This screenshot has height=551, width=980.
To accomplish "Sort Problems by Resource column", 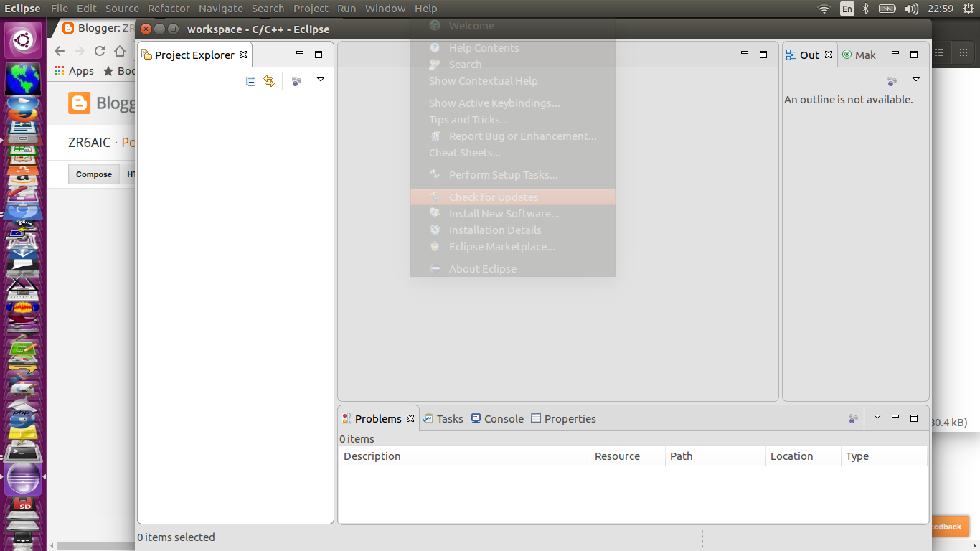I will click(x=628, y=456).
